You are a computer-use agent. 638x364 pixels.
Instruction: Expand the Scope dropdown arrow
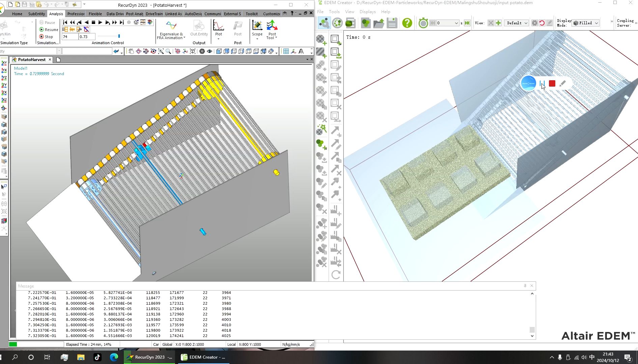257,39
